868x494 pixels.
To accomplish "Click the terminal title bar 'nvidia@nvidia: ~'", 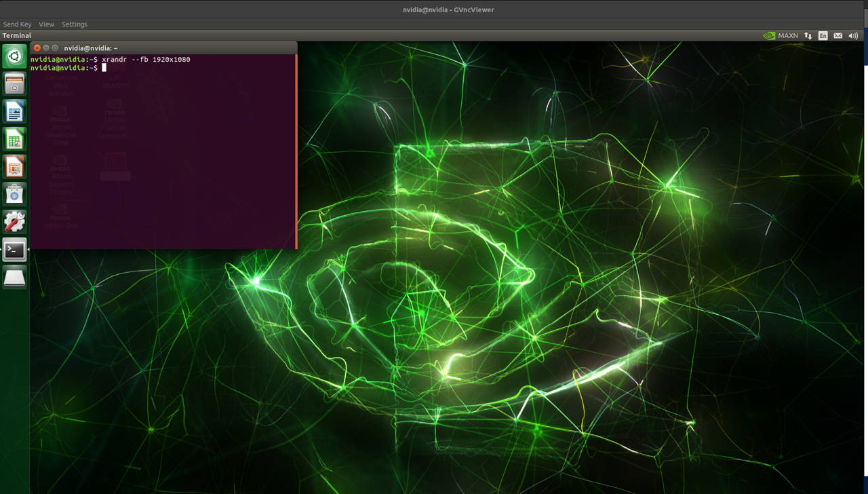I will click(x=91, y=48).
